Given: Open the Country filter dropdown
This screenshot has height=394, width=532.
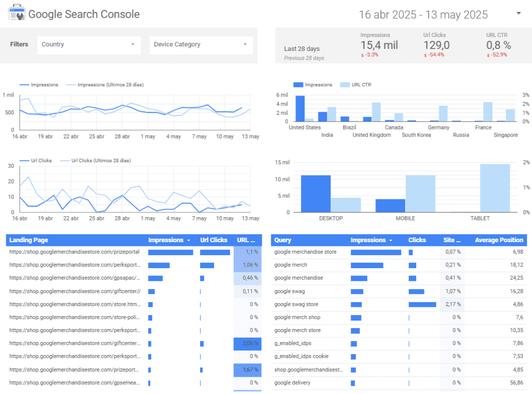Looking at the screenshot, I should point(89,45).
